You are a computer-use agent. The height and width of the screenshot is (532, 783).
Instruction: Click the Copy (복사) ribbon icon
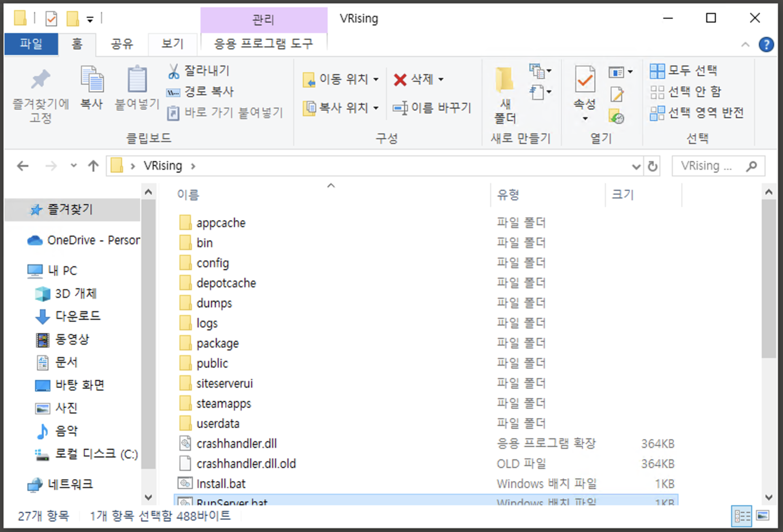[x=91, y=80]
